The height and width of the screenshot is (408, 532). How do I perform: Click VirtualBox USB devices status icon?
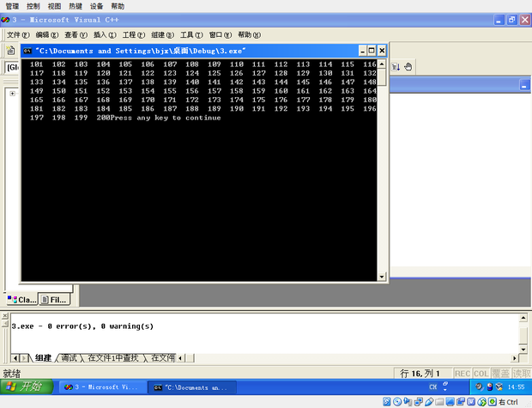(x=428, y=402)
